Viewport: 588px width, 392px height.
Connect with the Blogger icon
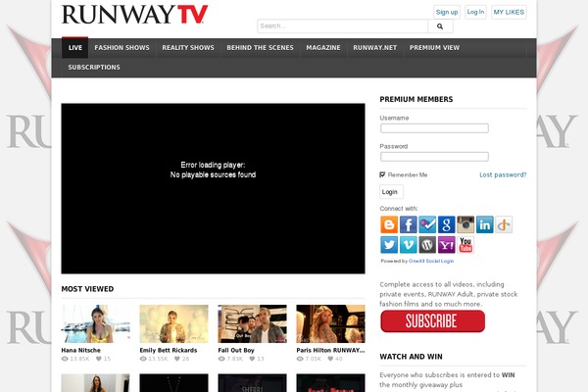click(x=389, y=224)
